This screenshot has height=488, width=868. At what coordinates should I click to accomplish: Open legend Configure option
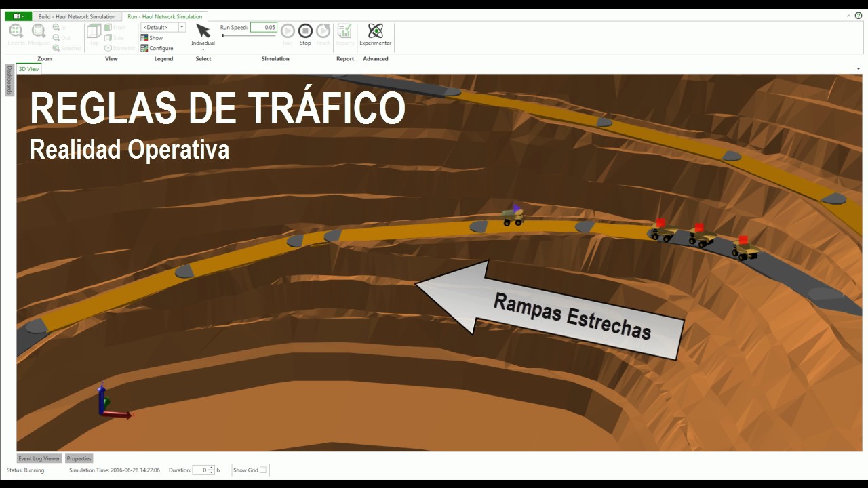[157, 48]
